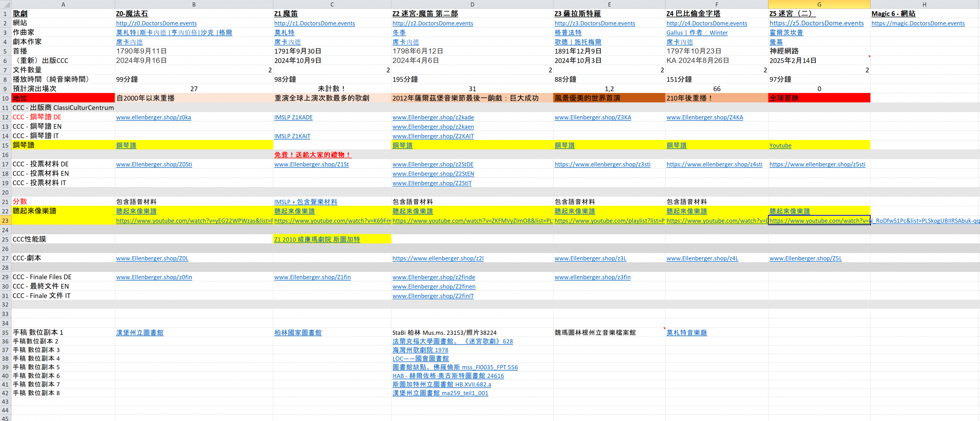
Task: Open 莫札特音樂廳 link
Action: [x=686, y=333]
